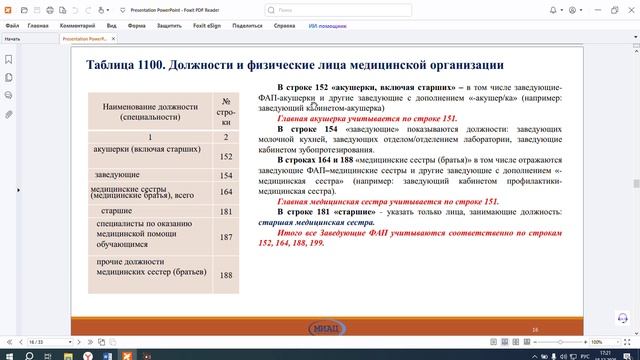This screenshot has width=640, height=360.
Task: Open the customize quick access toolbar dropdown
Action: coord(122,10)
